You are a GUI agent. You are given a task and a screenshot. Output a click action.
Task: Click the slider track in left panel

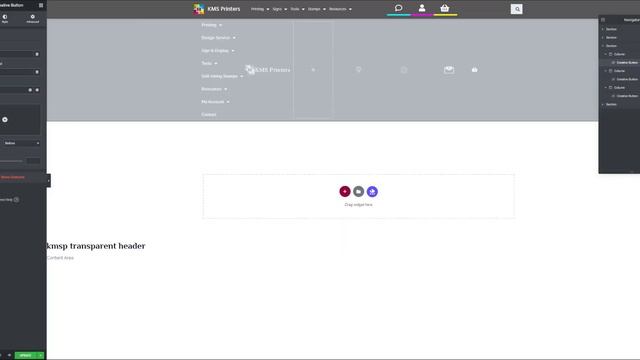pyautogui.click(x=11, y=161)
